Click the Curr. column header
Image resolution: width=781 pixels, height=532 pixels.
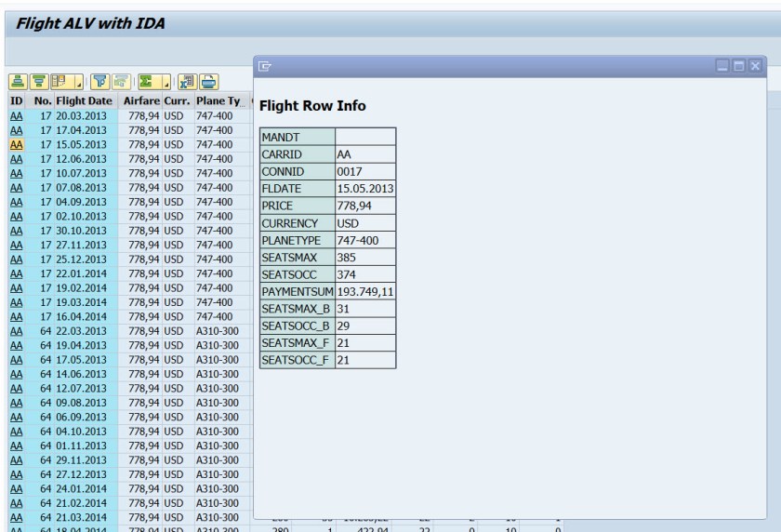point(178,101)
